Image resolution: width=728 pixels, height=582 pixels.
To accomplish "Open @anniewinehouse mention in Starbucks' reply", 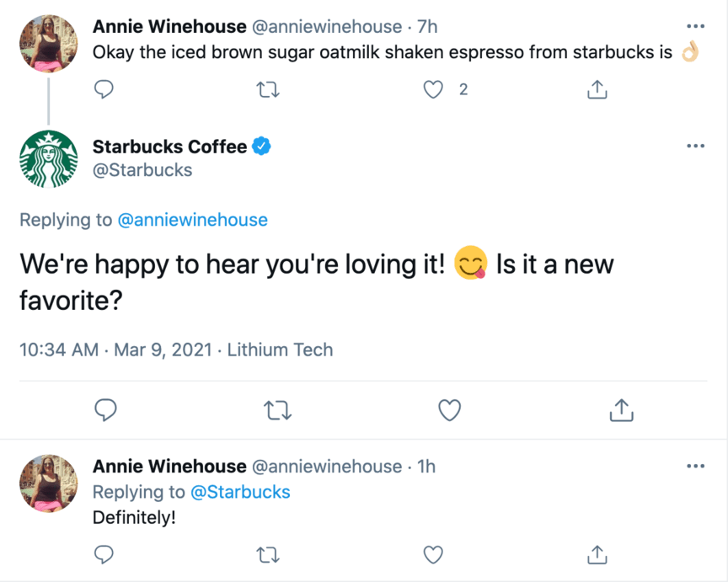I will (195, 220).
